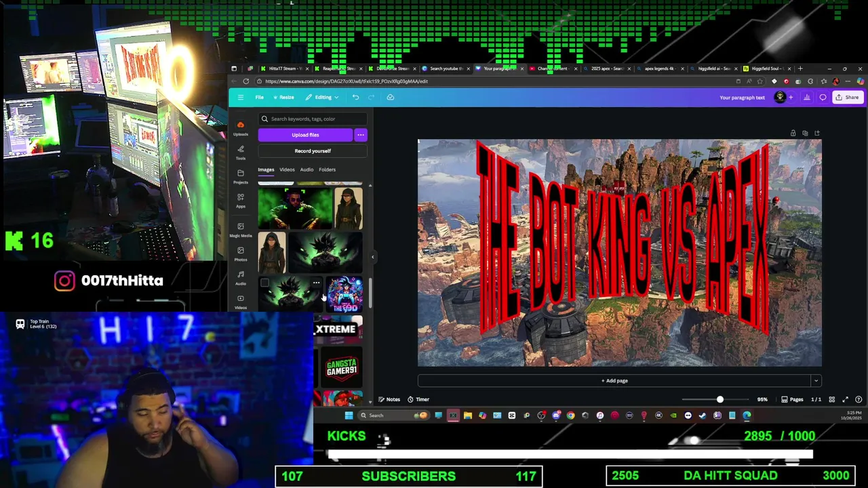Switch to the '2025 apex' browser tab
The height and width of the screenshot is (488, 868).
(606, 68)
